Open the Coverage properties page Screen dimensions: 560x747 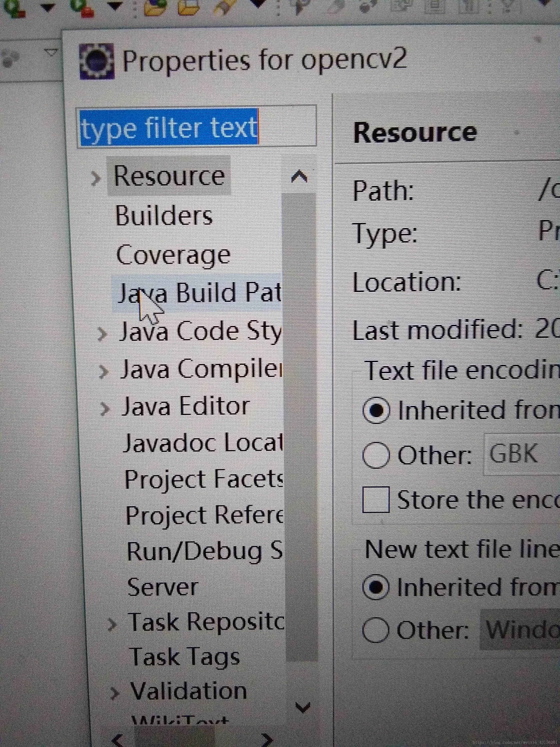(x=173, y=256)
